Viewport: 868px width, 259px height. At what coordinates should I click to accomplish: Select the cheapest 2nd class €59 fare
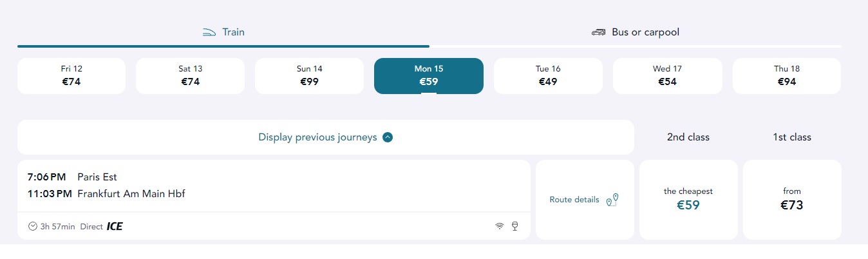[688, 200]
